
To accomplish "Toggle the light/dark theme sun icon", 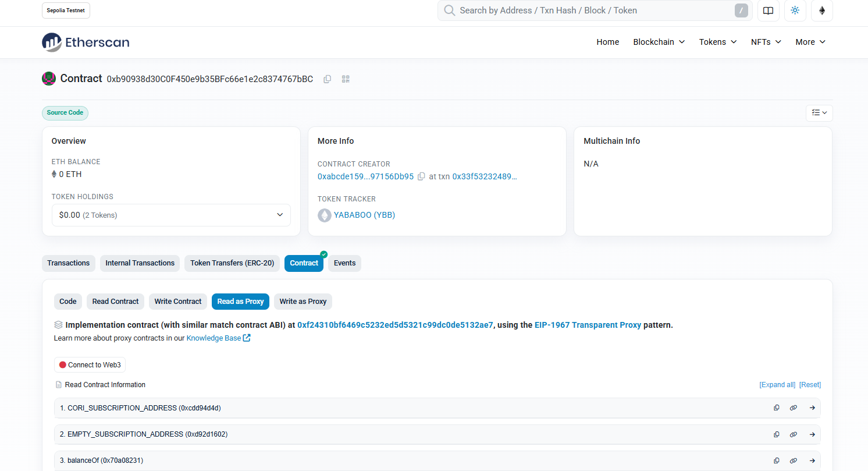I will pos(795,10).
